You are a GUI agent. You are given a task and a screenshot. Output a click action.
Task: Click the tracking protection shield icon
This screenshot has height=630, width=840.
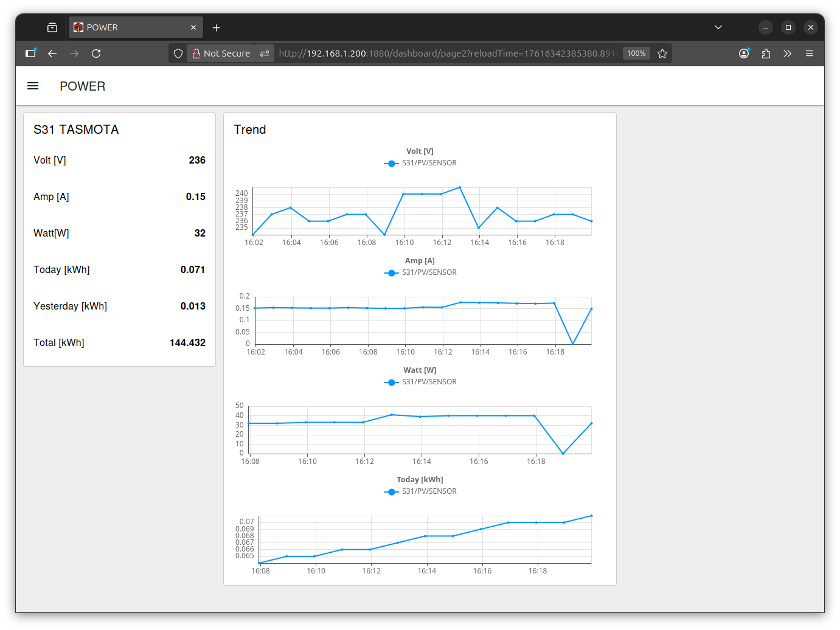pyautogui.click(x=178, y=54)
